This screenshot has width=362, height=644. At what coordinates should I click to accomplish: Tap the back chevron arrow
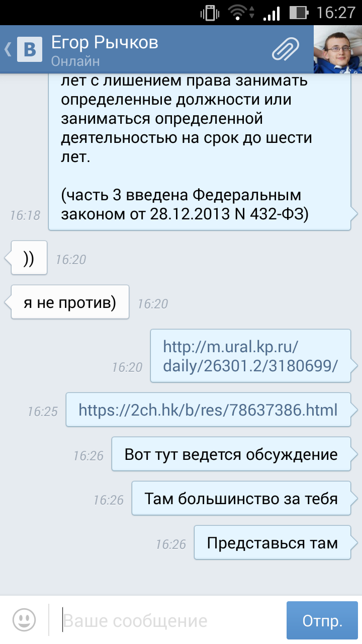[x=8, y=49]
